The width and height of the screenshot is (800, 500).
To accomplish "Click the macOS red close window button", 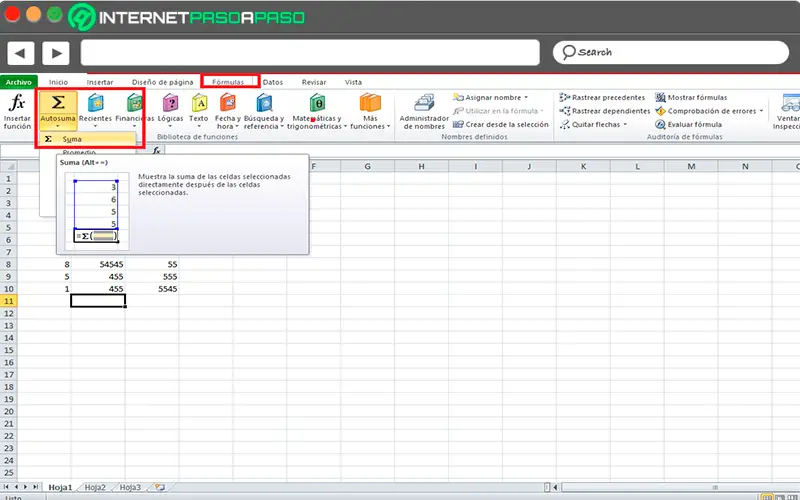I will [x=12, y=15].
